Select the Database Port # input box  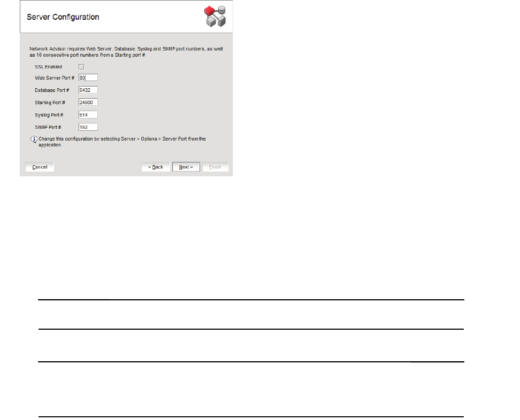pyautogui.click(x=88, y=90)
